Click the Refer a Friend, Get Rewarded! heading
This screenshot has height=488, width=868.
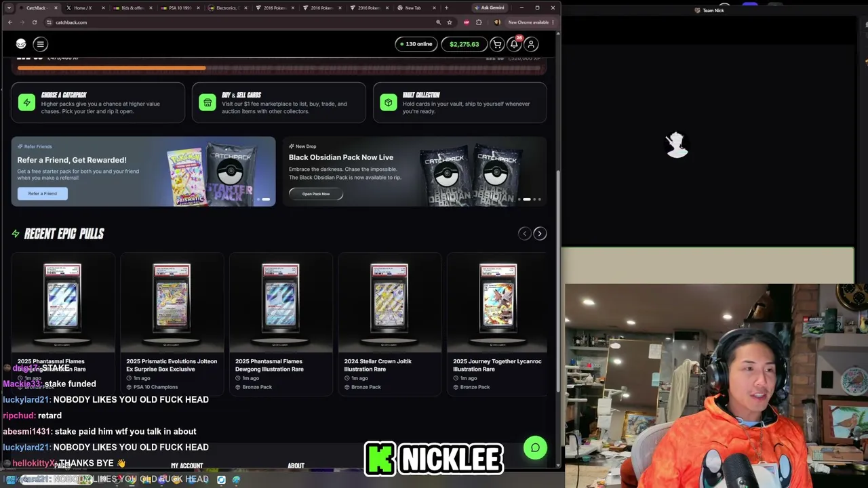pyautogui.click(x=72, y=160)
